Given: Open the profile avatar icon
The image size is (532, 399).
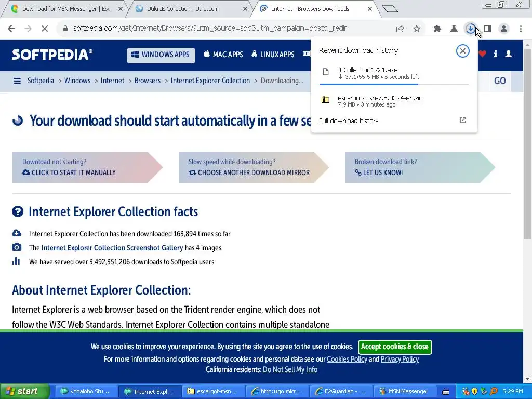Looking at the screenshot, I should (504, 29).
